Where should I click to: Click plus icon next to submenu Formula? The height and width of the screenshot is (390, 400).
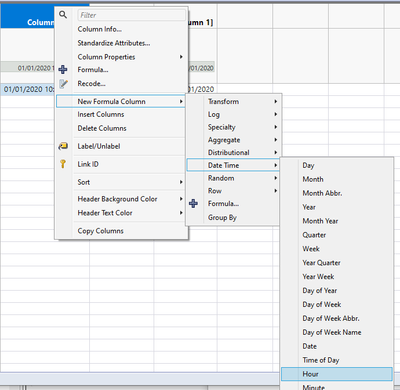click(193, 203)
